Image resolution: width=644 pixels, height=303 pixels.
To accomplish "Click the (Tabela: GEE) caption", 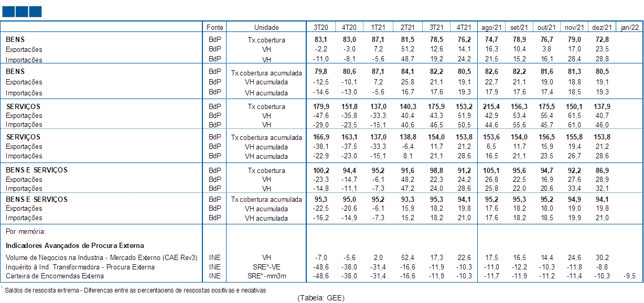I will coord(321,298).
